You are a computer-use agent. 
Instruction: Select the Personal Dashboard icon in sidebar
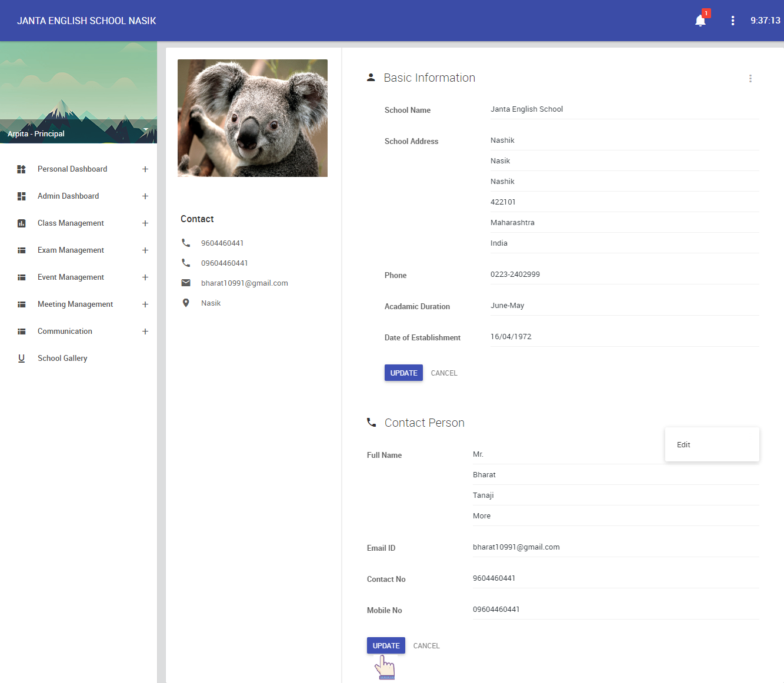tap(21, 169)
